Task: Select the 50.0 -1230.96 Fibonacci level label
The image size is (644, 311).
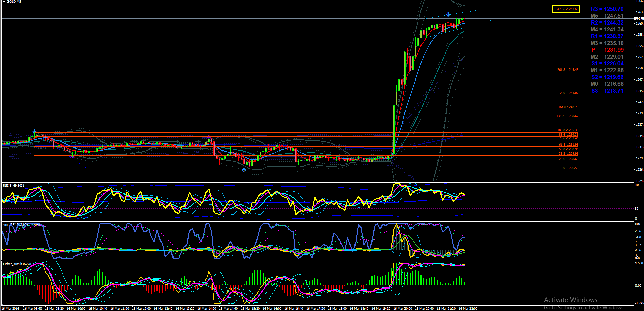Action: 568,149
